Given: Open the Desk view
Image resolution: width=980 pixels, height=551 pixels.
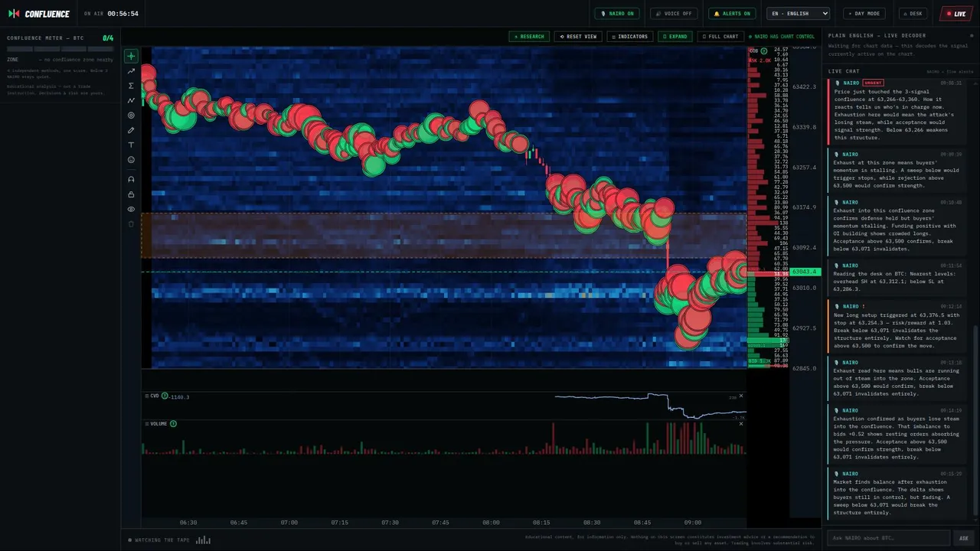Looking at the screenshot, I should click(913, 14).
